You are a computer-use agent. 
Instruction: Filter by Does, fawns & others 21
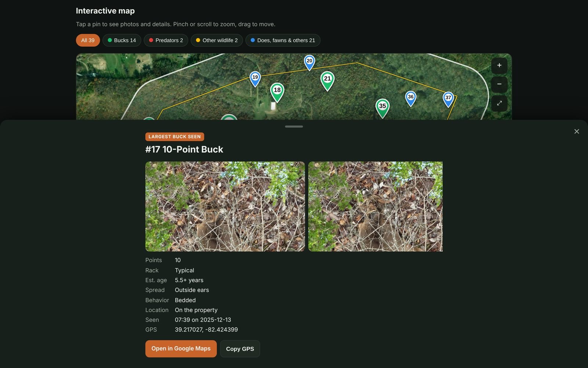(x=283, y=40)
